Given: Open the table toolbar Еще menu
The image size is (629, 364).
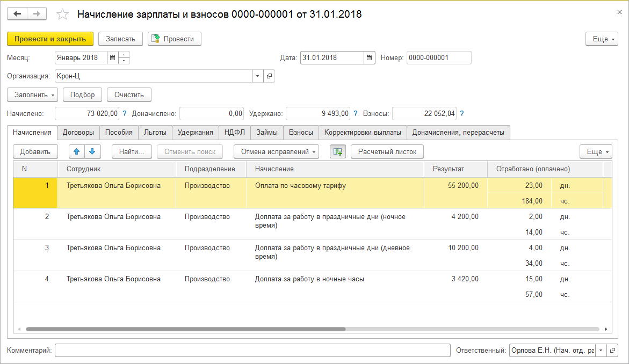Looking at the screenshot, I should point(596,151).
